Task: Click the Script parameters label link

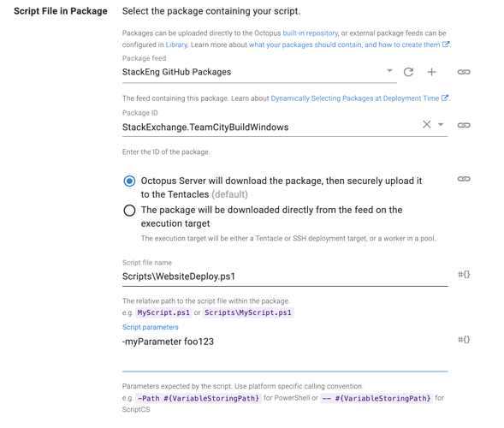Action: (150, 327)
